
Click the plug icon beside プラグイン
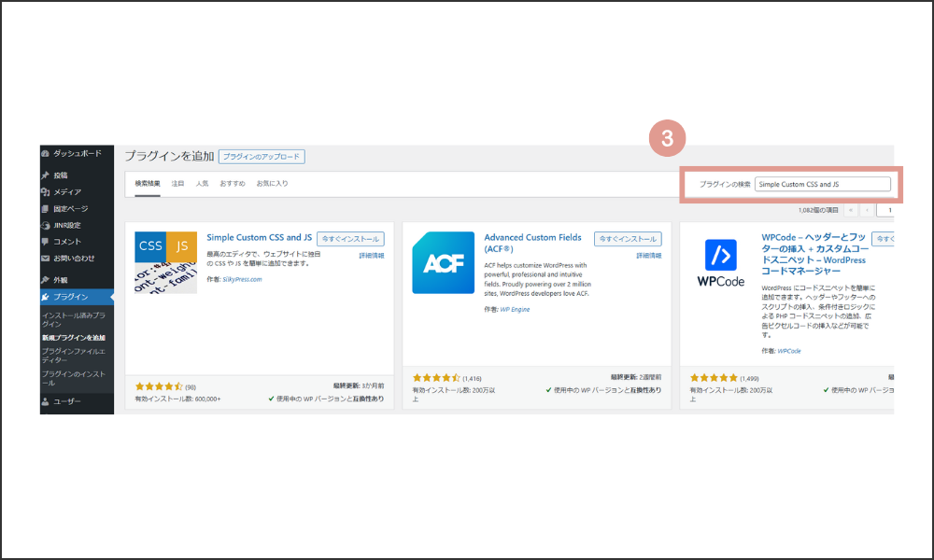tap(45, 297)
